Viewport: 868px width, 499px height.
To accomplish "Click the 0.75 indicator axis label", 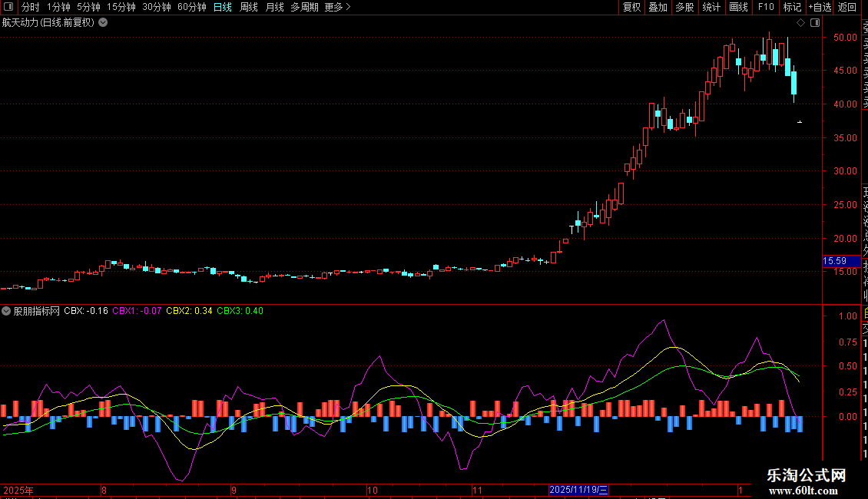I will coord(848,342).
